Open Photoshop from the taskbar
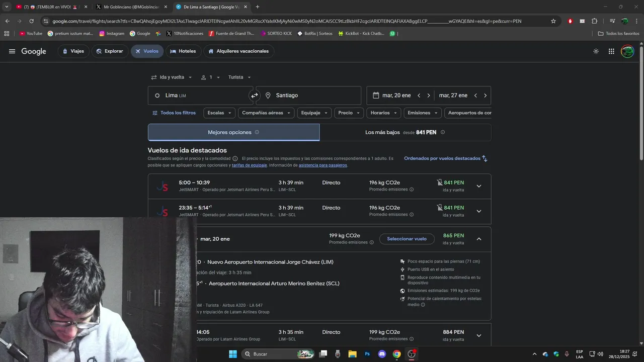644x362 pixels. (x=367, y=354)
